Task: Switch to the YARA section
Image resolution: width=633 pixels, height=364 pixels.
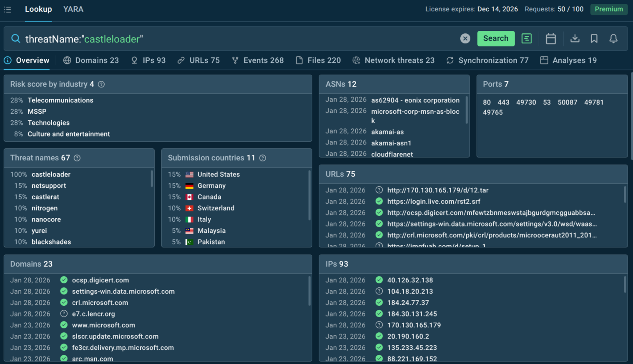Action: point(73,9)
